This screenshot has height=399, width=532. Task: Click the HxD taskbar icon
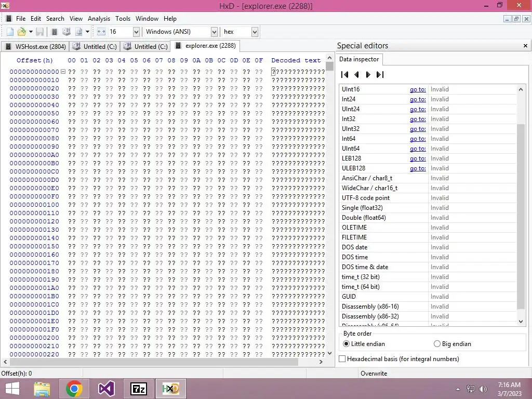tap(170, 389)
